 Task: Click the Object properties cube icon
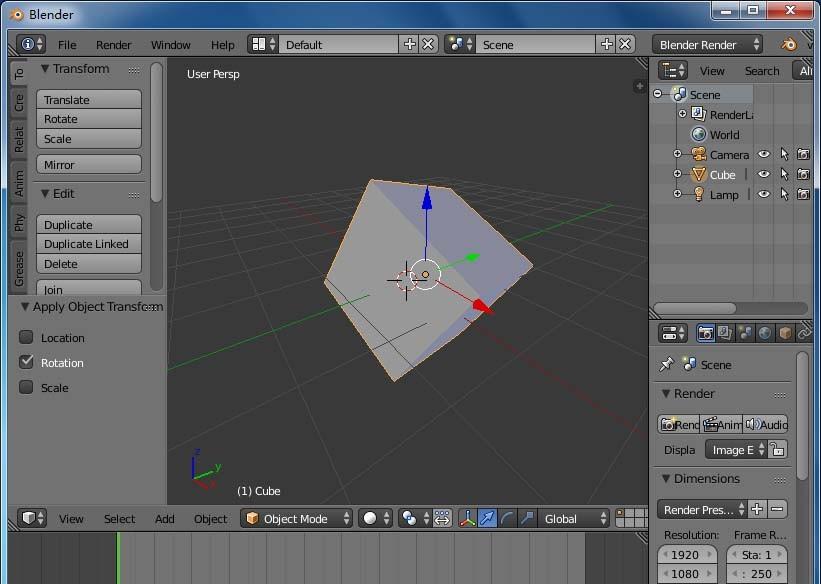point(784,333)
